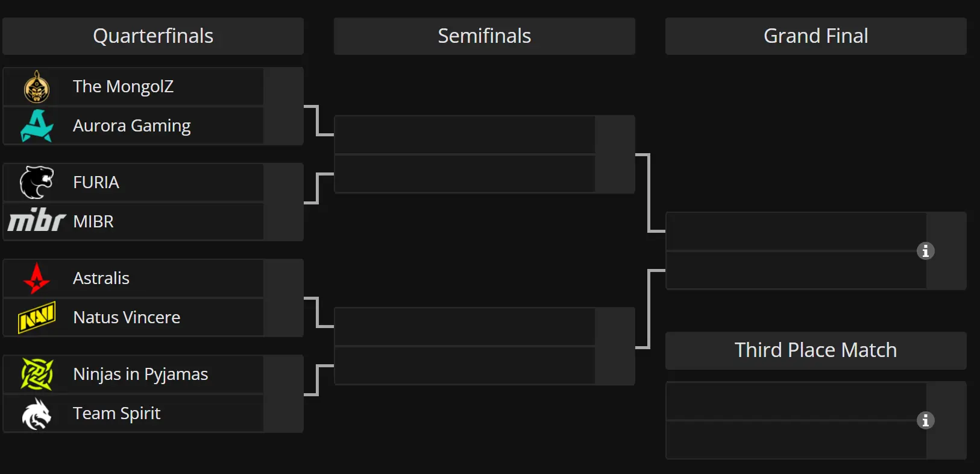Click the FURIA panther logo
Image resolution: width=980 pixels, height=474 pixels.
[37, 182]
